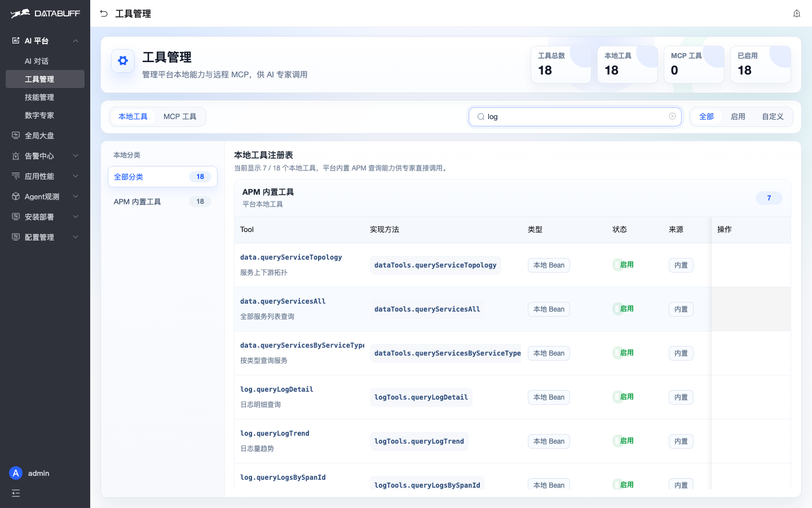This screenshot has height=508, width=812.
Task: Click logTools.queryLogTrend method tag
Action: 419,441
